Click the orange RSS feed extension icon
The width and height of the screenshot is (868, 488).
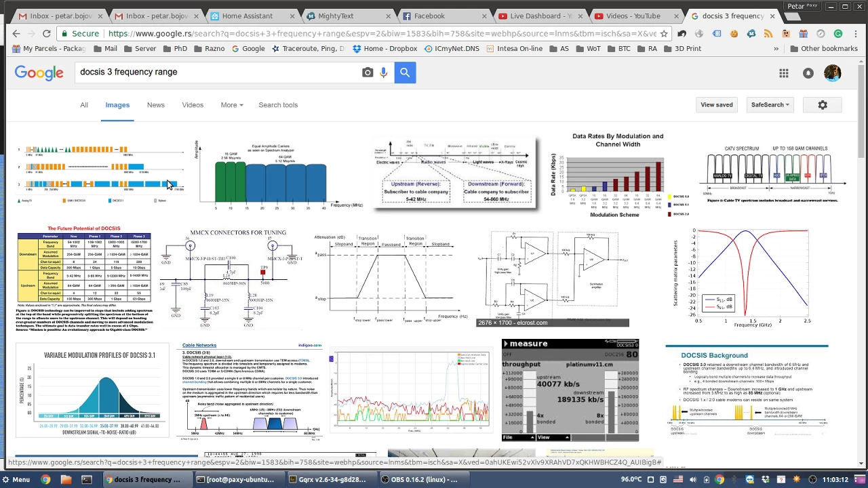pos(768,33)
